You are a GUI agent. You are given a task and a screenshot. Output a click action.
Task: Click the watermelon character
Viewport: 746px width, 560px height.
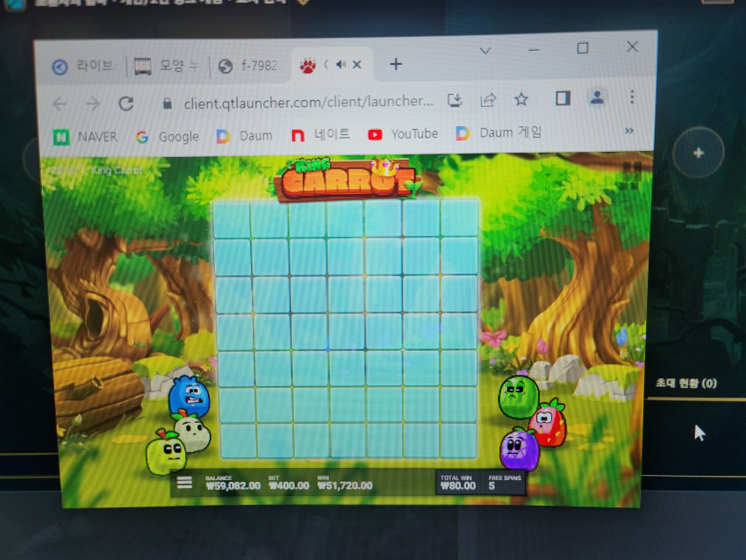click(x=519, y=397)
